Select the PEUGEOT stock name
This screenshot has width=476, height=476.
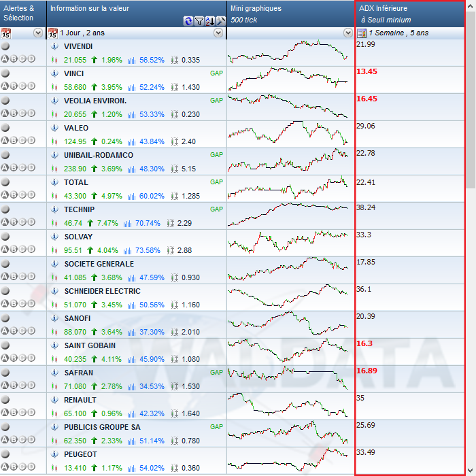[x=80, y=454]
